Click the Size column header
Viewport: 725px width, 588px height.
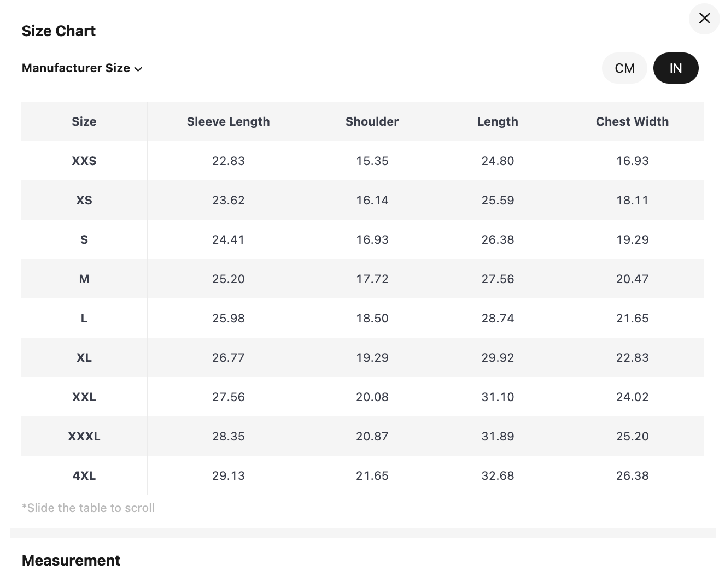tap(84, 121)
